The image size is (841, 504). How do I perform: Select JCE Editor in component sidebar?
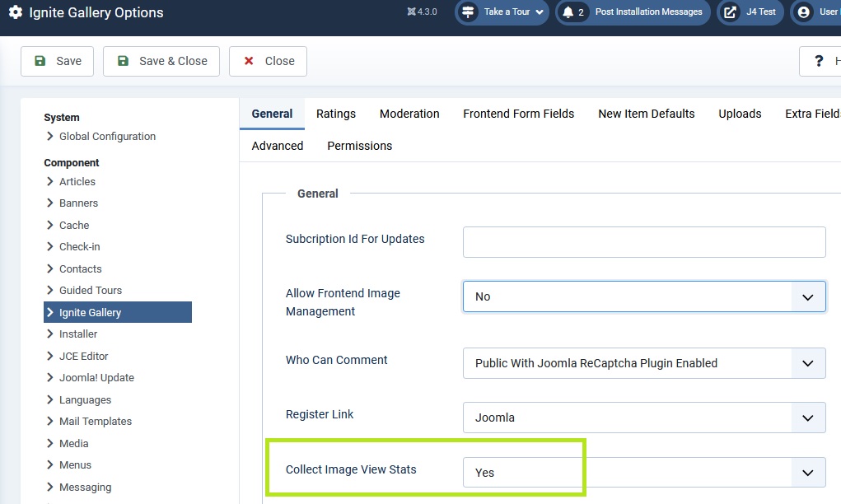coord(84,356)
